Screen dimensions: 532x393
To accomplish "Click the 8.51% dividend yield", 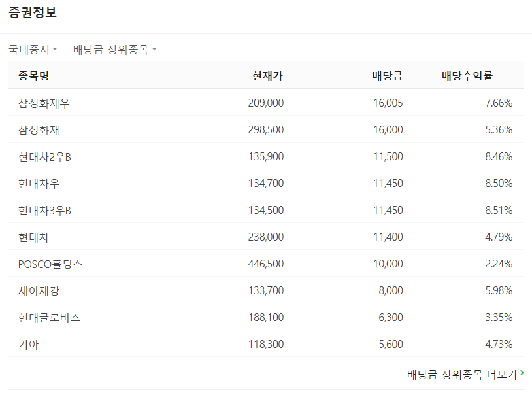I will [x=499, y=210].
